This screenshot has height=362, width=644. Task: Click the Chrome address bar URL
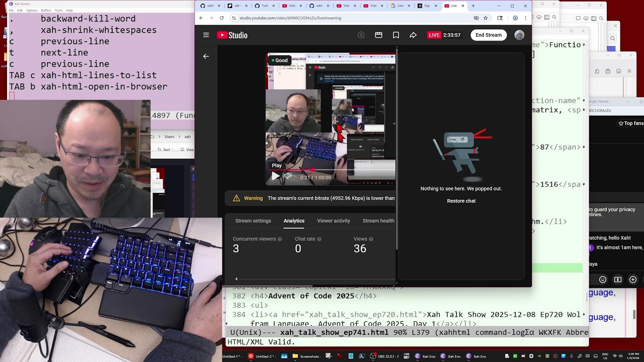[x=290, y=18]
